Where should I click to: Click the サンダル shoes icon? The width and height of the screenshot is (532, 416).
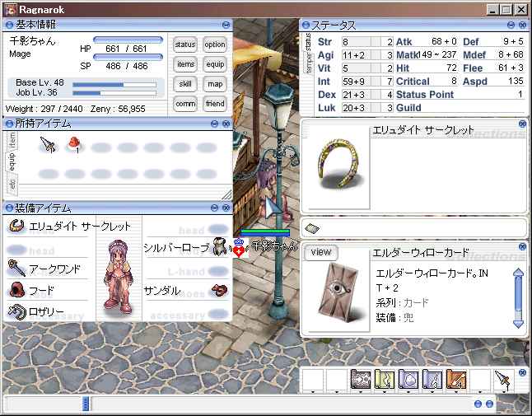219,290
